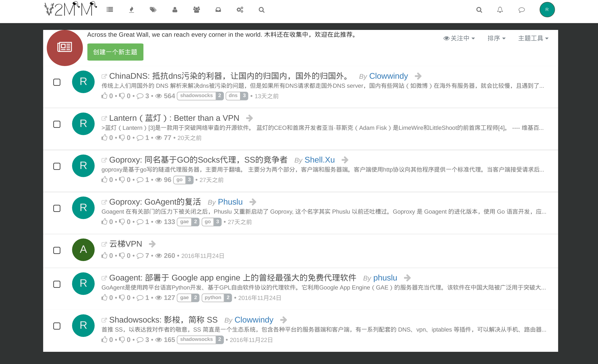This screenshot has width=598, height=364.
Task: Open the chat bubble icon at top right
Action: click(521, 10)
